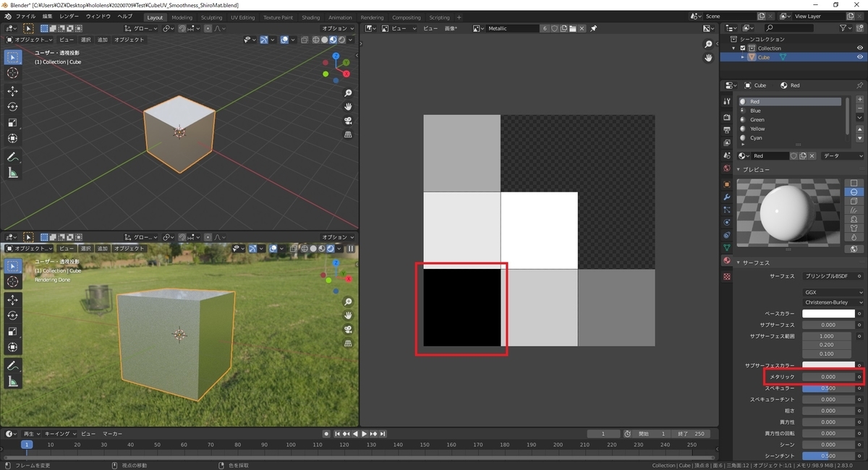Toggle X-ray in upper 3D viewport

click(x=305, y=40)
